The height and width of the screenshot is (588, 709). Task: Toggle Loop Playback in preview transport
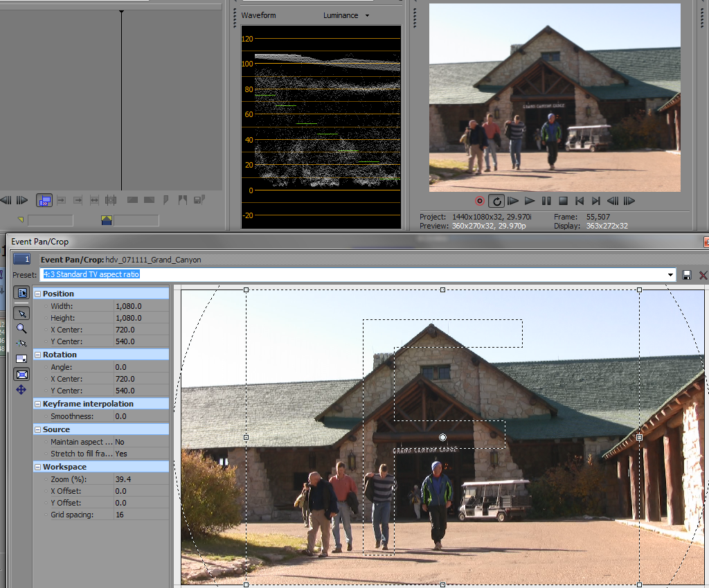pyautogui.click(x=496, y=201)
